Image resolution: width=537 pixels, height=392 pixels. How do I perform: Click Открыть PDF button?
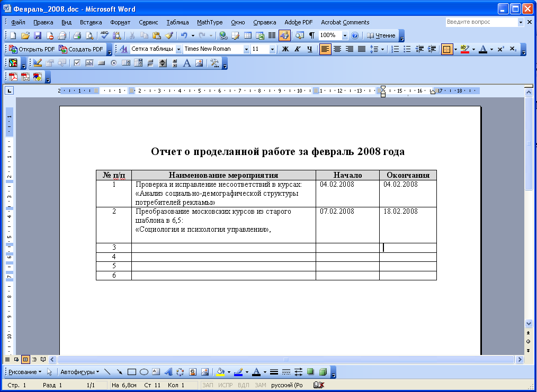click(32, 49)
